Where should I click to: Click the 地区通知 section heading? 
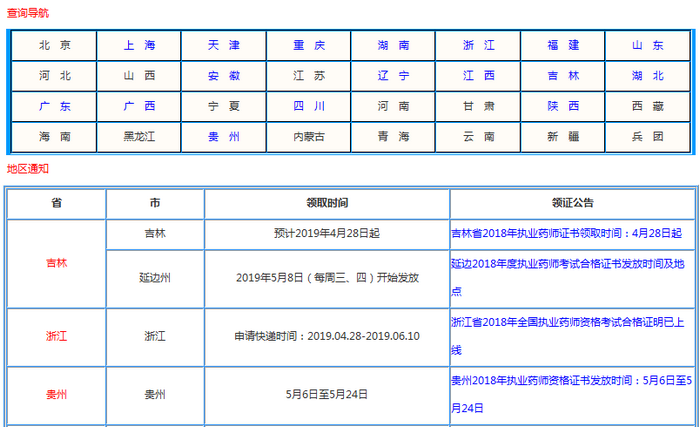click(28, 169)
